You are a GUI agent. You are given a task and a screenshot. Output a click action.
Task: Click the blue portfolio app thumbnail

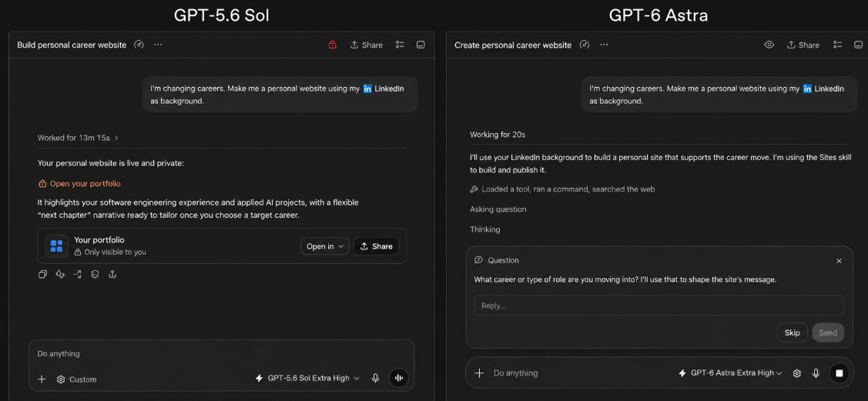coord(56,246)
